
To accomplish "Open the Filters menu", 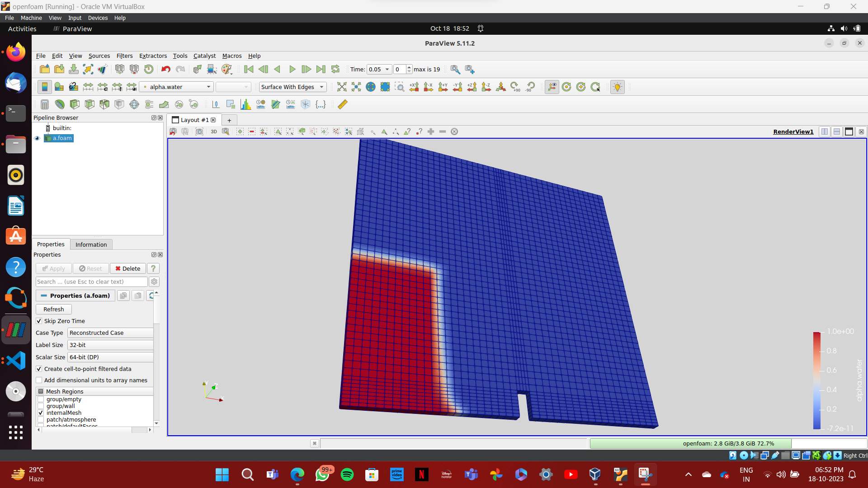I will 124,56.
